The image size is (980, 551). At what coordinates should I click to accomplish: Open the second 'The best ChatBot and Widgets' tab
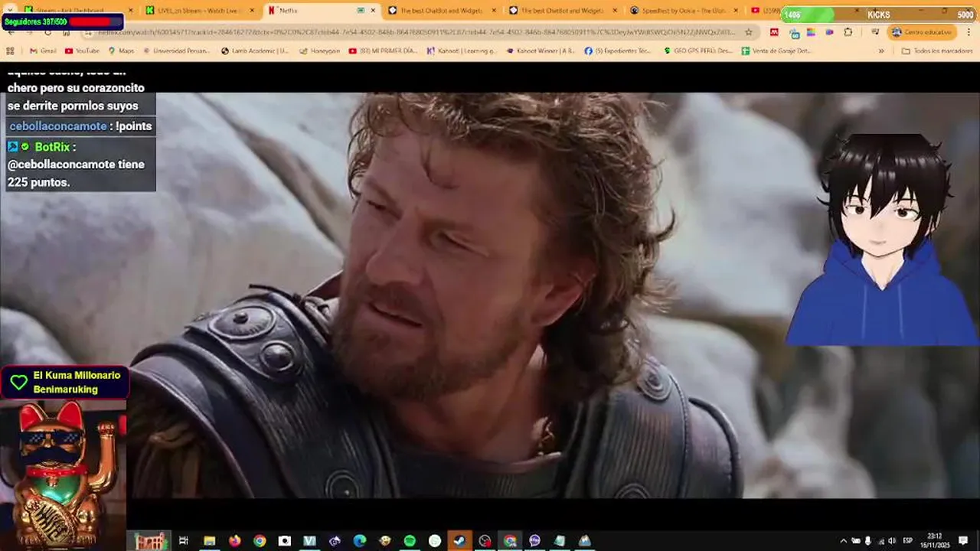pos(563,11)
